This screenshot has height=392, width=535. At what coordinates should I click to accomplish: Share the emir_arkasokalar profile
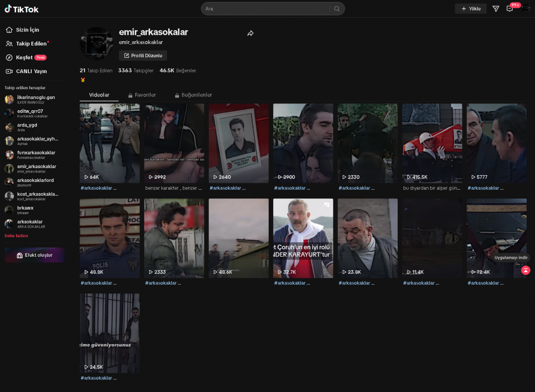251,33
